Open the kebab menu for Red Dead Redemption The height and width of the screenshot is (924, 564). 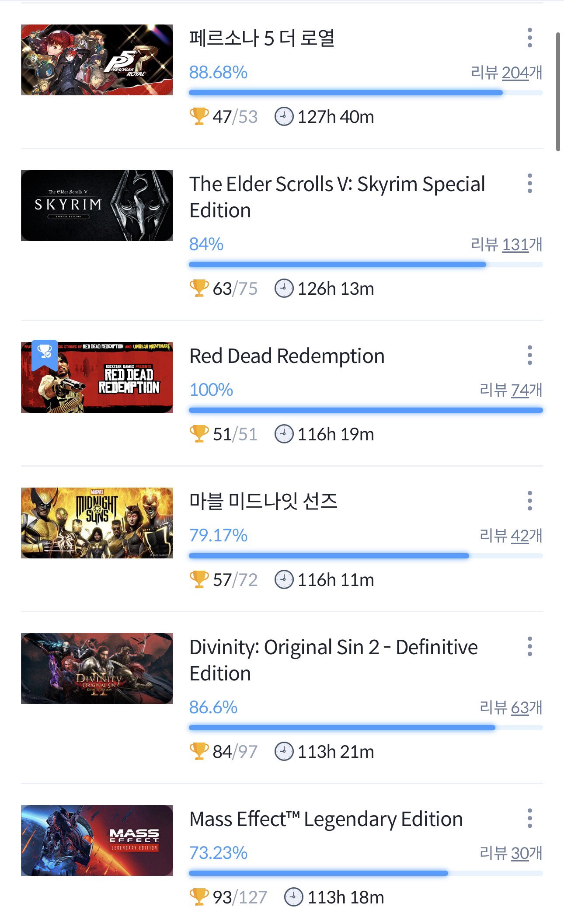pos(529,355)
